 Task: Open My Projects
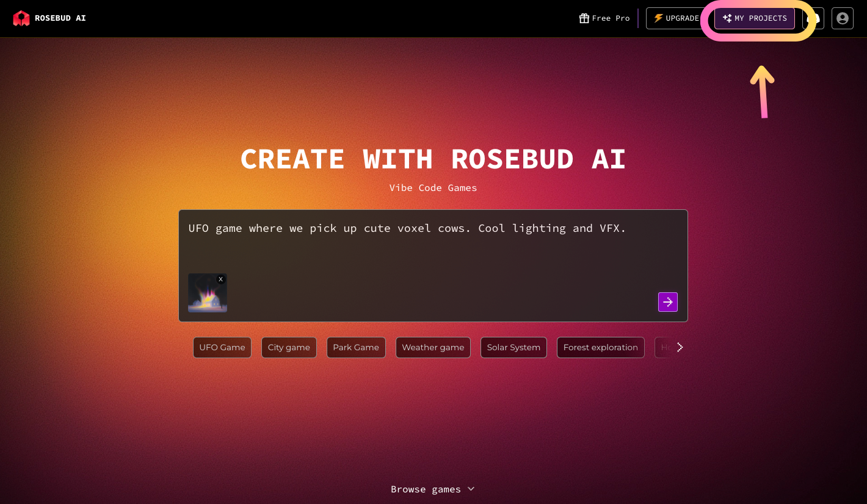(755, 18)
